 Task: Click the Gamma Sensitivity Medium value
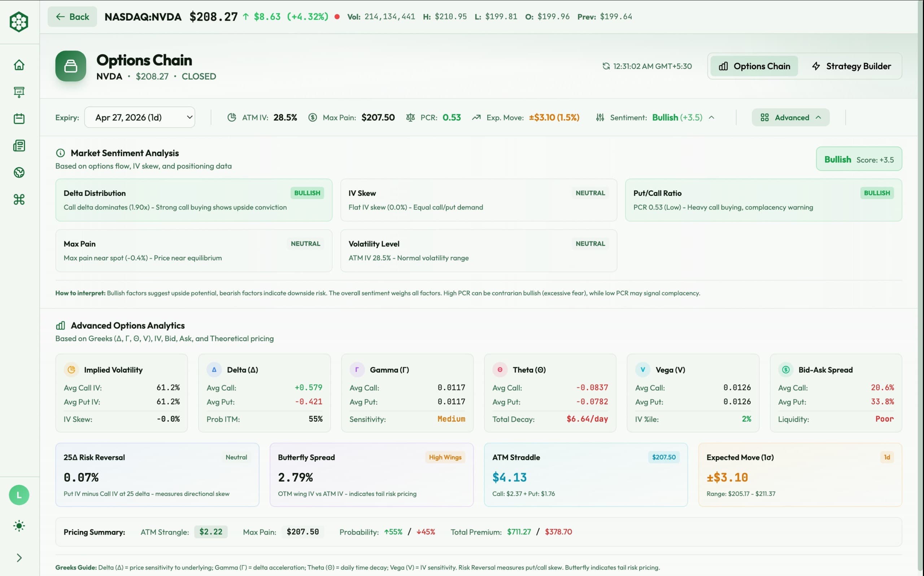click(x=451, y=419)
